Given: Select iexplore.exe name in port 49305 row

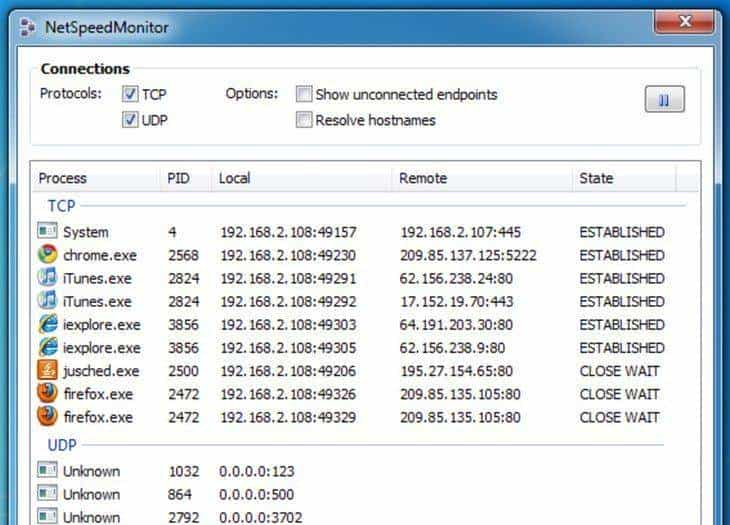Looking at the screenshot, I should point(101,348).
